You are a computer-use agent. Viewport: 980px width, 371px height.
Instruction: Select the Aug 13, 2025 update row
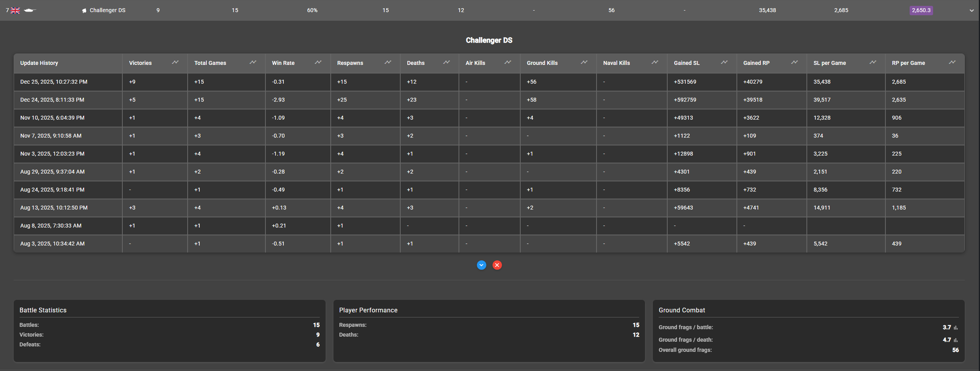pyautogui.click(x=54, y=208)
